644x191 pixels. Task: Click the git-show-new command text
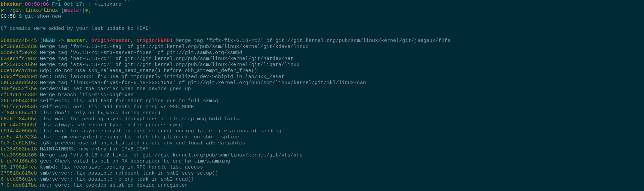(43, 16)
